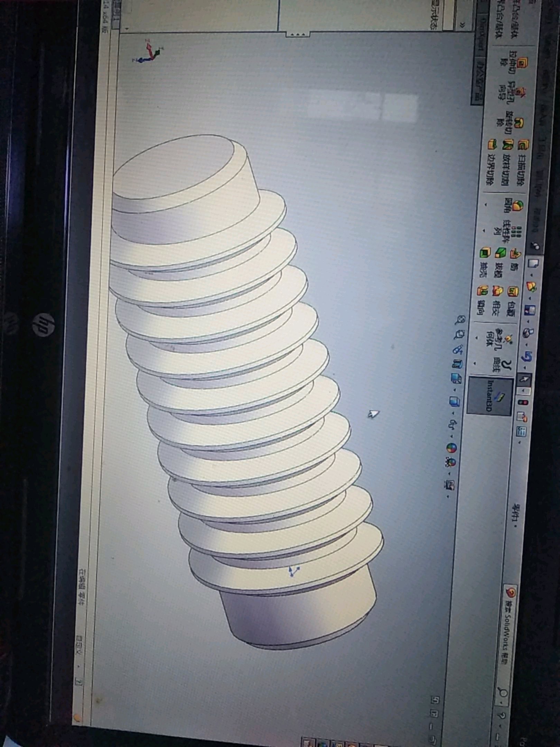Open the Reference Geometry (参考几何体) tool
560x747 pixels.
500,339
